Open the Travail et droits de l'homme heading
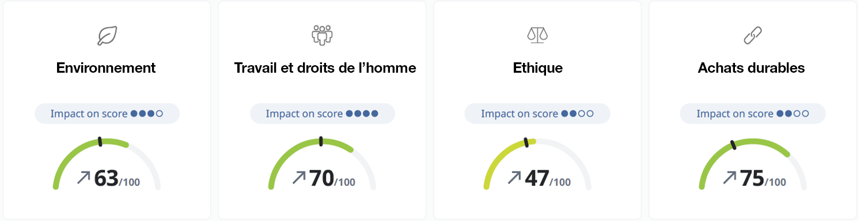868x221 pixels. [x=325, y=68]
